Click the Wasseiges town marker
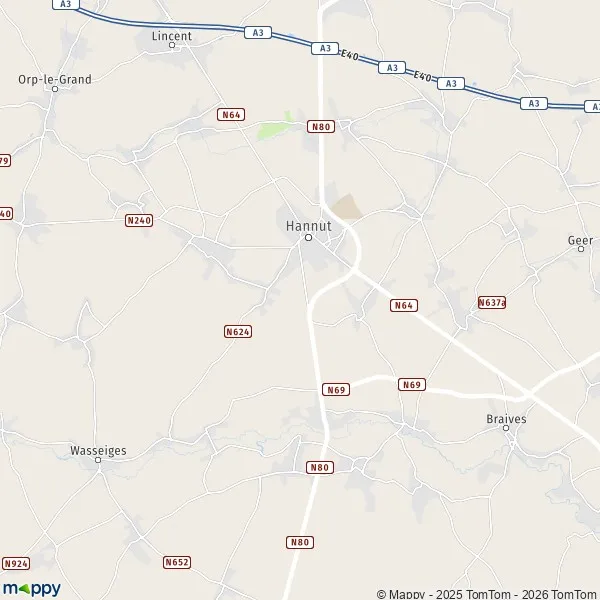The height and width of the screenshot is (600, 600). [x=98, y=460]
